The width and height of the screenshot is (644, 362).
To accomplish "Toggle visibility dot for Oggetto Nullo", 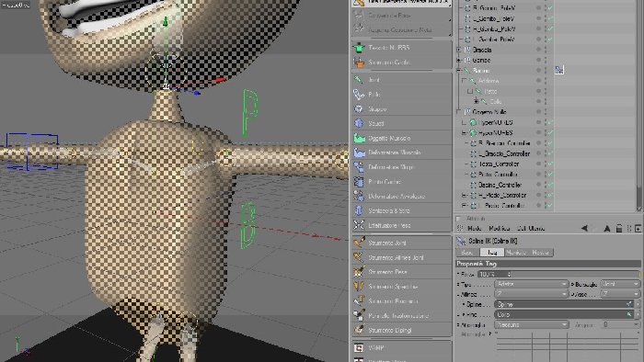I will (538, 112).
